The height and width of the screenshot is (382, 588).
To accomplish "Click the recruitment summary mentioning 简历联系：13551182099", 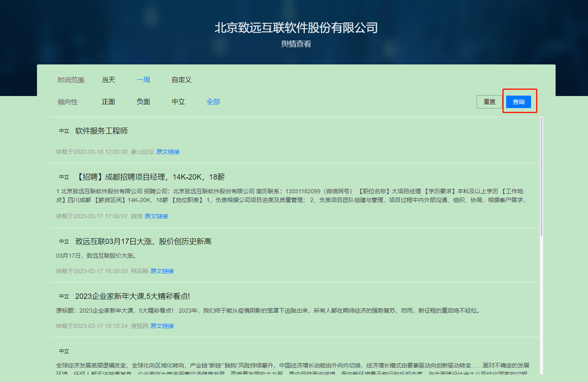I will pyautogui.click(x=291, y=196).
